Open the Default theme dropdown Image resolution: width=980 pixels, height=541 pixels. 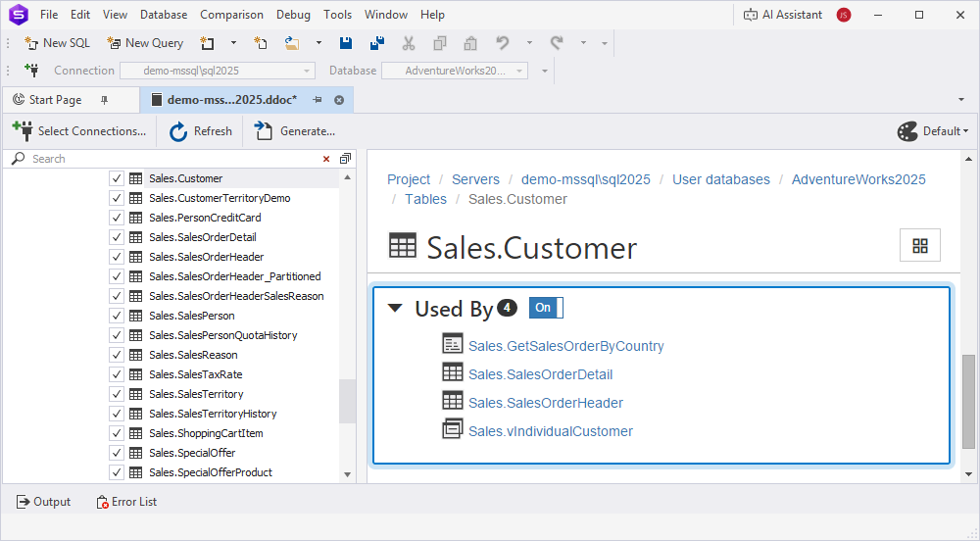click(933, 131)
